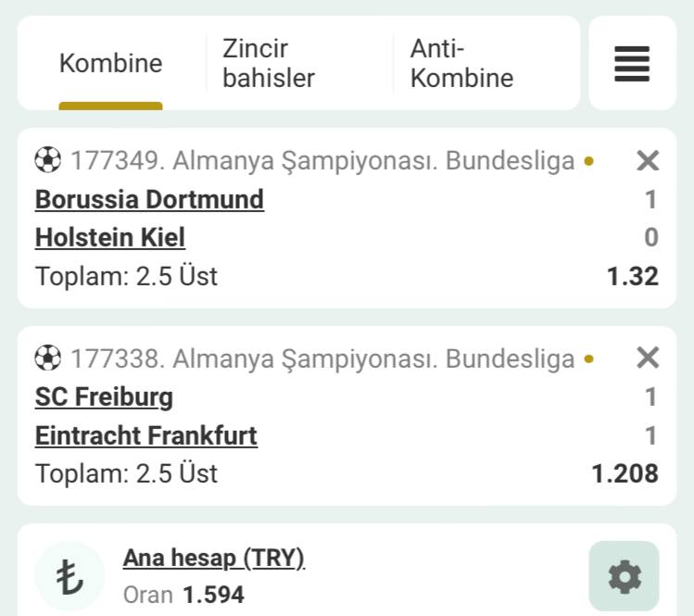Select the Kombine tab

click(x=110, y=63)
